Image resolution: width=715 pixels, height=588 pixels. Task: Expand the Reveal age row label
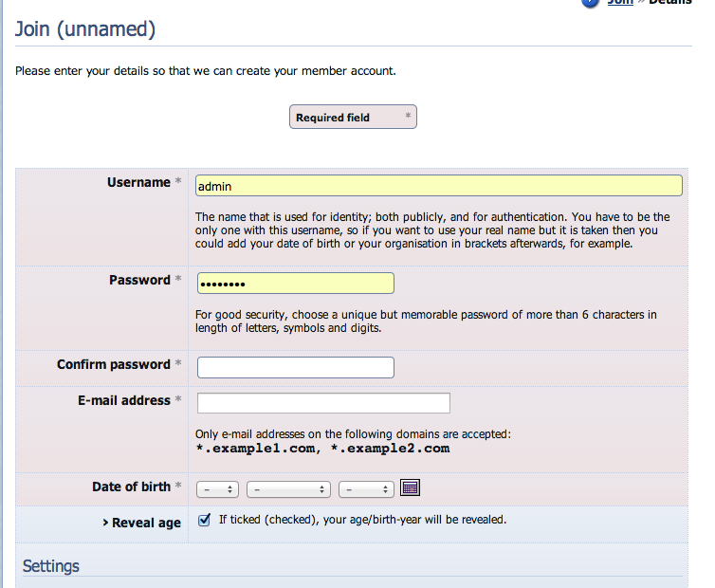tap(141, 523)
